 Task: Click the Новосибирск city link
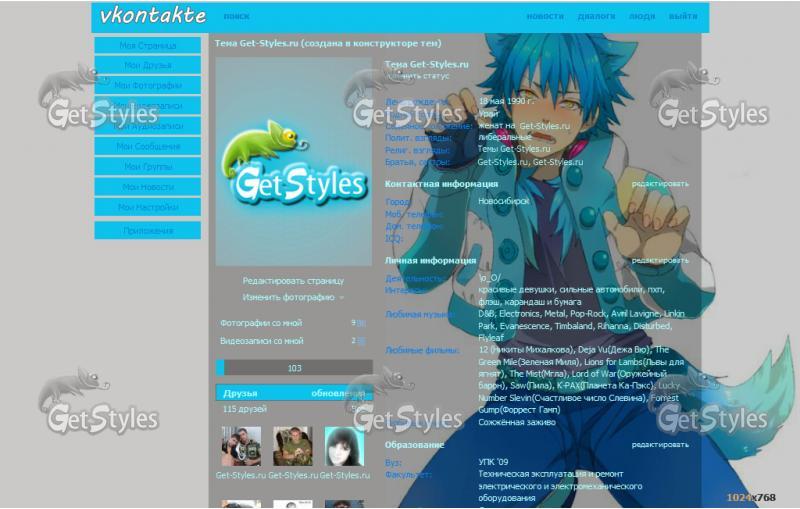pyautogui.click(x=504, y=201)
